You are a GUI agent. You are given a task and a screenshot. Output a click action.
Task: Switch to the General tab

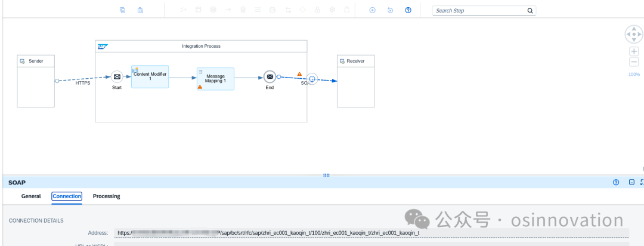coord(31,196)
